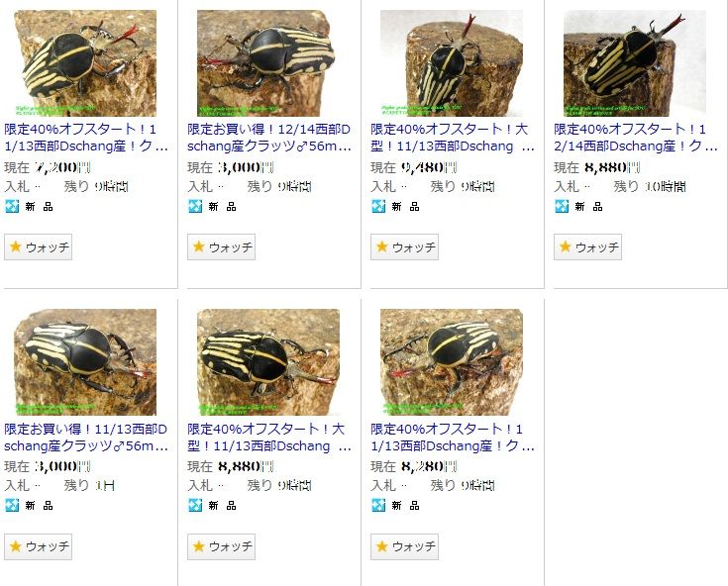The width and height of the screenshot is (728, 586).
Task: Open the 12/14西部Dschang産 title priced 8,880円
Action: pyautogui.click(x=636, y=138)
